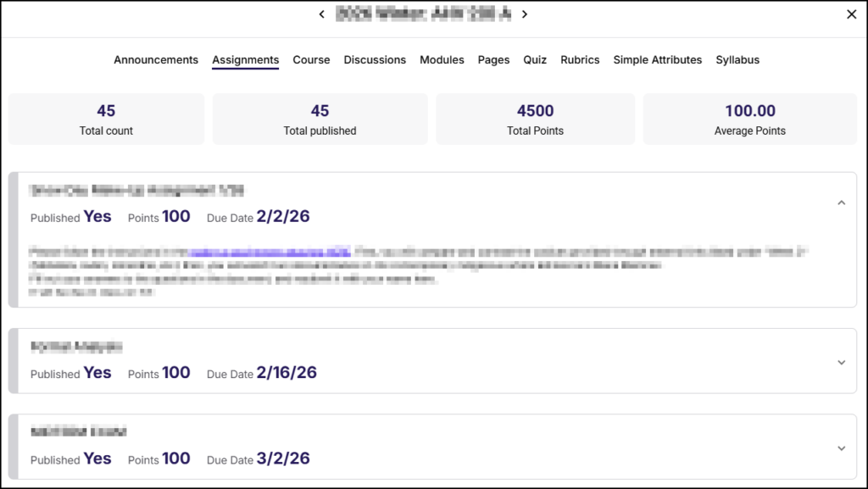This screenshot has width=868, height=489.
Task: Select the Modules tab
Action: (x=442, y=60)
